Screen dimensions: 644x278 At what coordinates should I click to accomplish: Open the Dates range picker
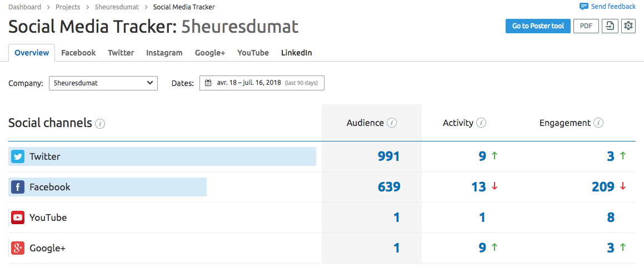(262, 83)
